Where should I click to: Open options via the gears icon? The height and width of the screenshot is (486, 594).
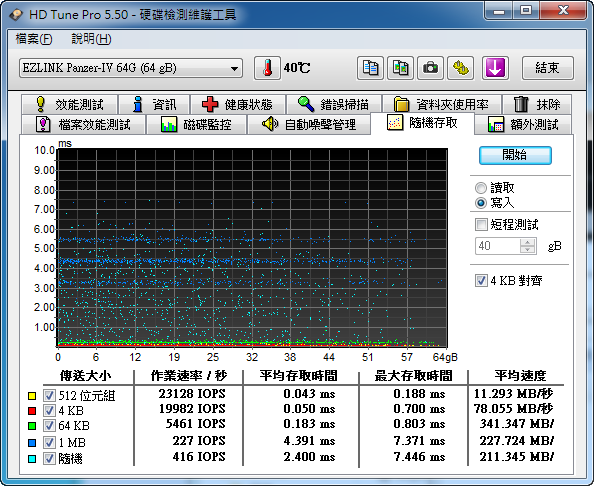tap(460, 68)
